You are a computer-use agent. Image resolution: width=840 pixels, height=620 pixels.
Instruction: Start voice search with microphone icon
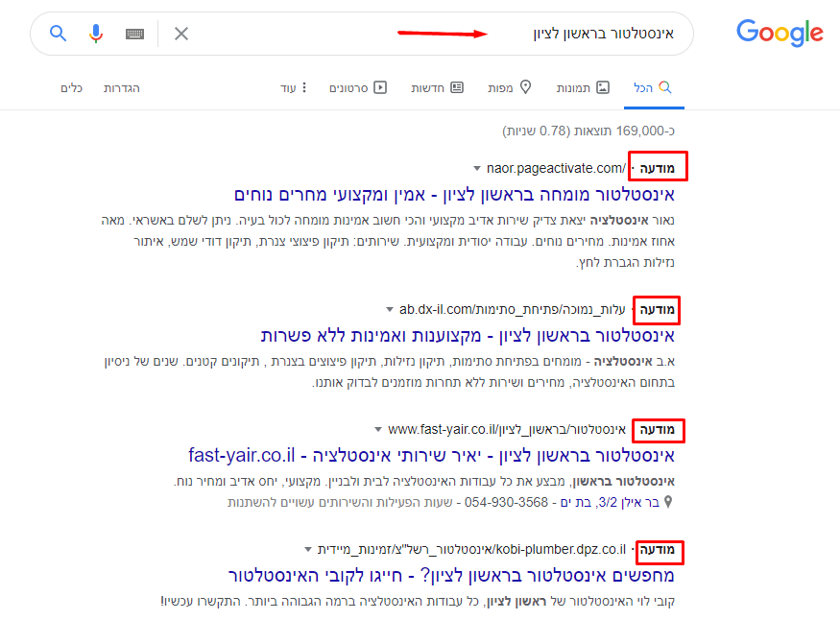pyautogui.click(x=96, y=34)
